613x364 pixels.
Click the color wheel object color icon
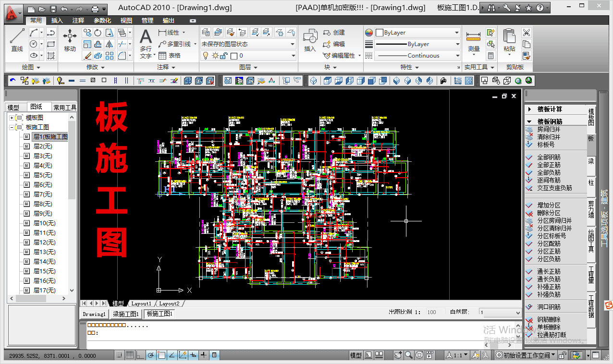[x=369, y=33]
